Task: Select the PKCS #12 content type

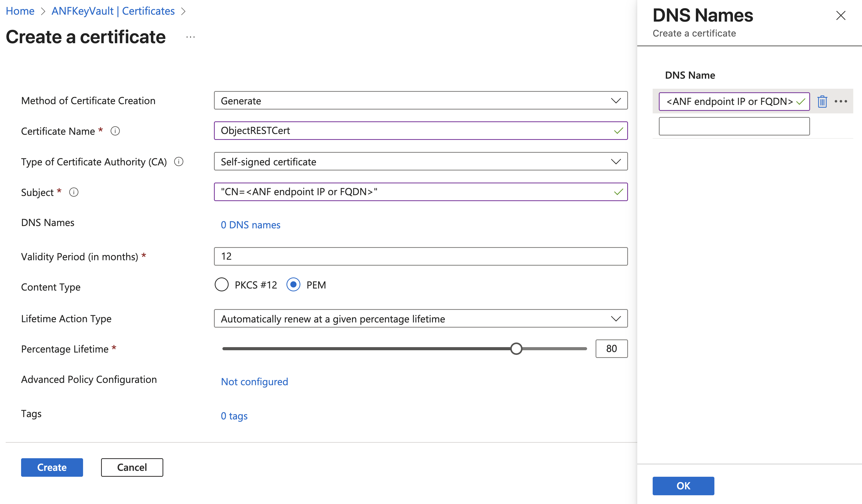Action: (x=222, y=284)
